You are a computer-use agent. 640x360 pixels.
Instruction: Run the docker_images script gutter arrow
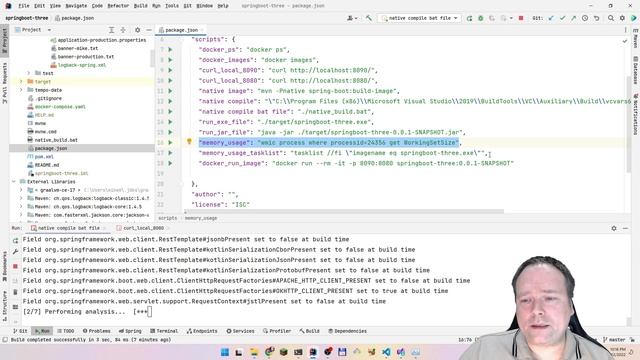coord(170,60)
